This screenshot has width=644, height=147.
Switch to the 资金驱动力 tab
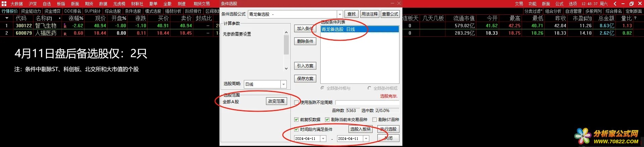pos(31,11)
